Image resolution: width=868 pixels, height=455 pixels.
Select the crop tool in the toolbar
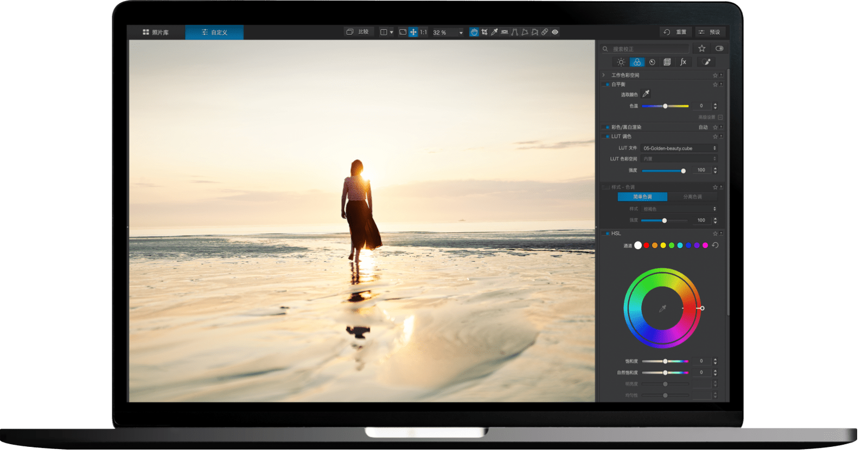(484, 32)
